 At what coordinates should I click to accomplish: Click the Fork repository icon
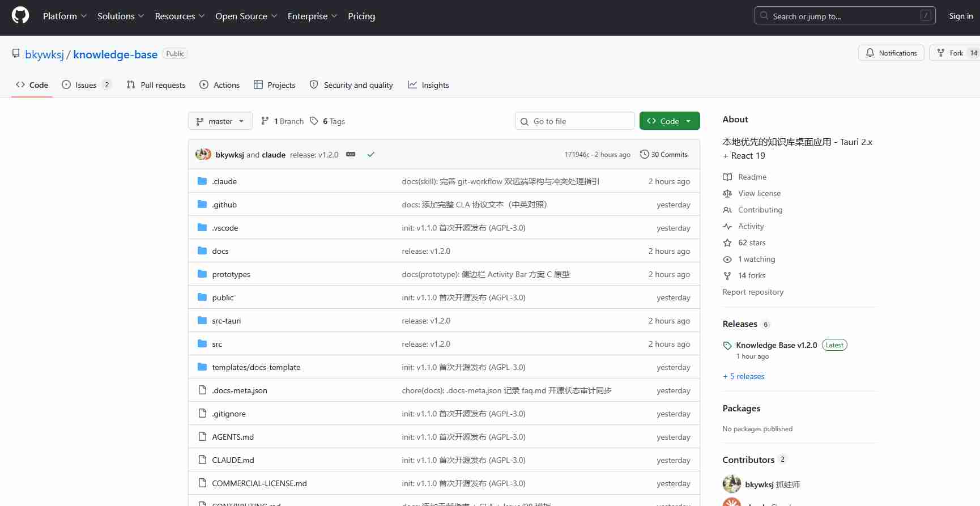(x=941, y=53)
